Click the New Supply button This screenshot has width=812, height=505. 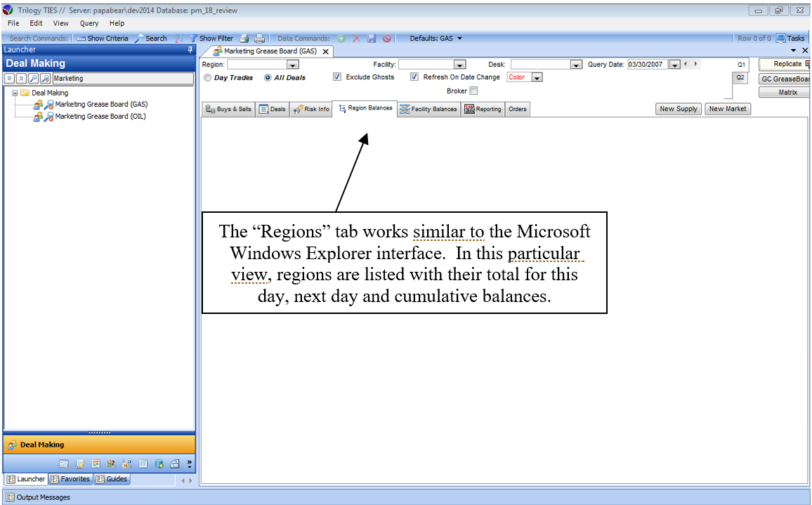tap(678, 109)
